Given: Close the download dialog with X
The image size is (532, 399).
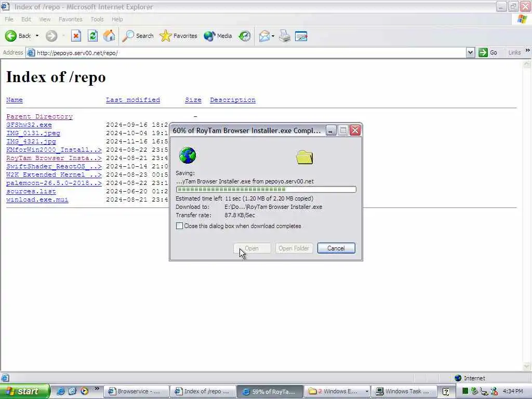Looking at the screenshot, I should (355, 130).
